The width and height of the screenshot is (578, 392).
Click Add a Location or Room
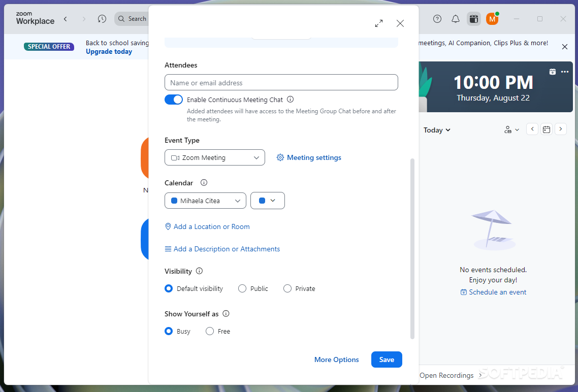pyautogui.click(x=207, y=226)
